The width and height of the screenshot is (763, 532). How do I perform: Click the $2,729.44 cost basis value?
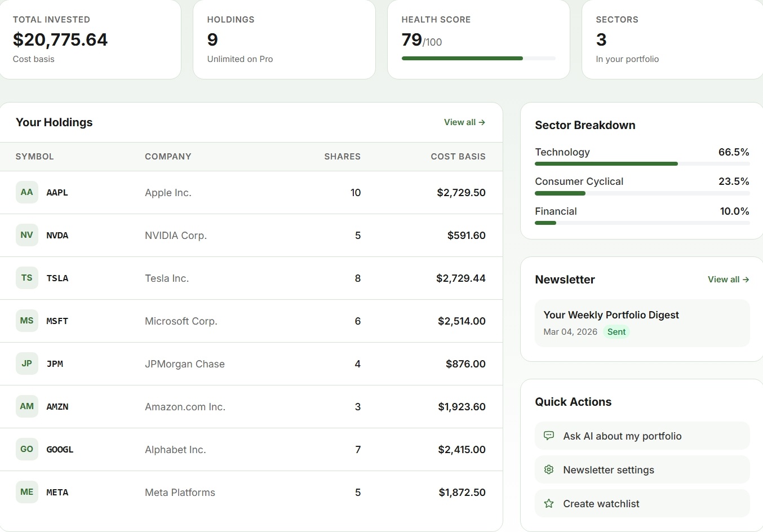[x=460, y=278]
